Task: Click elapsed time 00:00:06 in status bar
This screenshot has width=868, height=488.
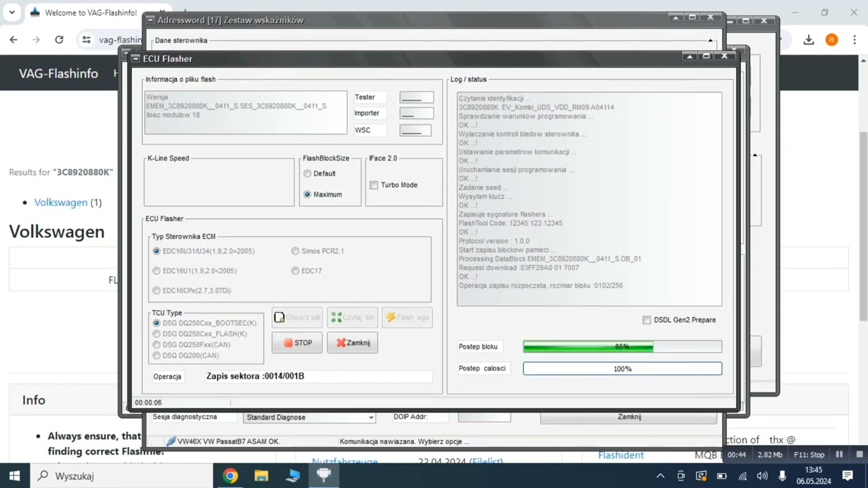Action: coord(148,403)
